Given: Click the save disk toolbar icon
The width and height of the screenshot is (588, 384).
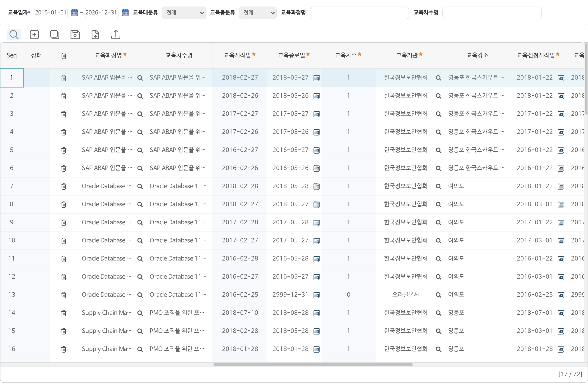Looking at the screenshot, I should 75,35.
